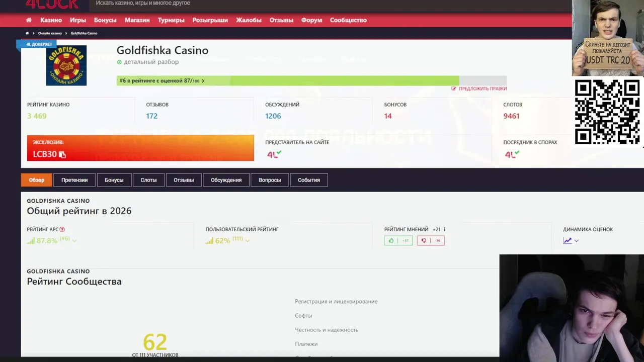Click the bars icon beside 62%
Viewport: 644px width, 362px height.
pyautogui.click(x=209, y=241)
